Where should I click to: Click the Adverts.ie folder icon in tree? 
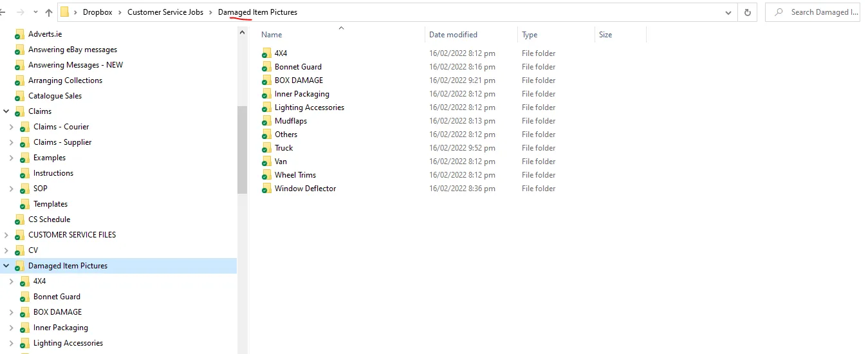(x=19, y=34)
